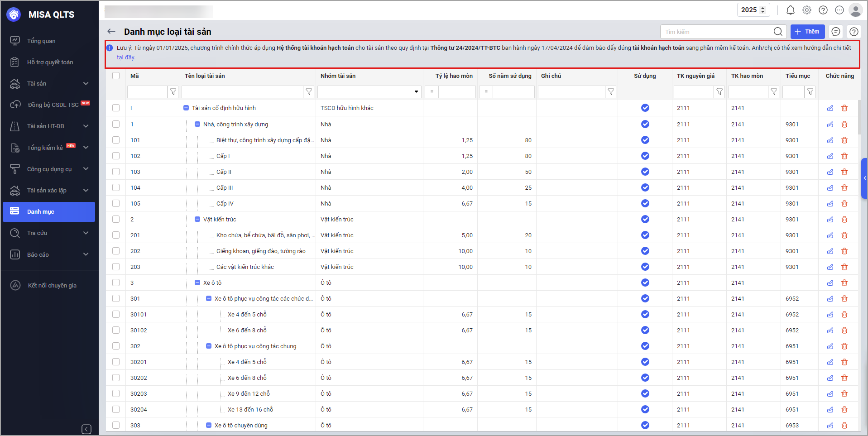Toggle Sử dụng status for row 201

[x=645, y=235]
